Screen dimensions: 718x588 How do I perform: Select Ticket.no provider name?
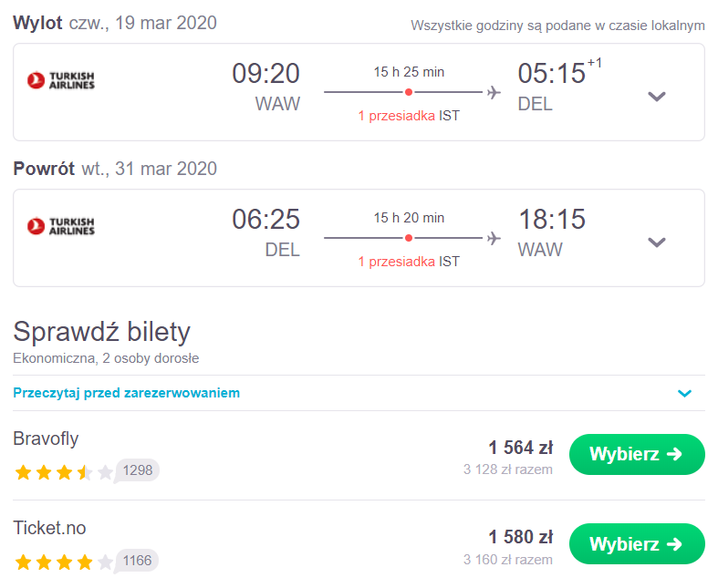49,528
